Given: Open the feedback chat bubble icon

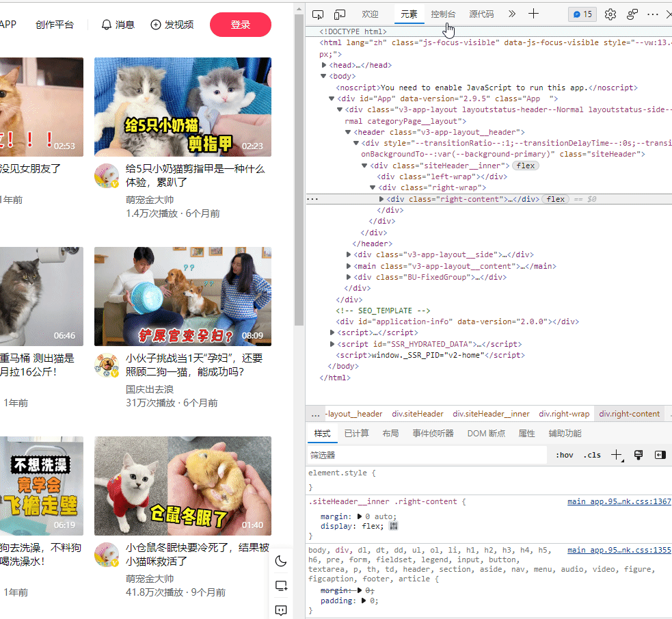Looking at the screenshot, I should click(x=281, y=610).
